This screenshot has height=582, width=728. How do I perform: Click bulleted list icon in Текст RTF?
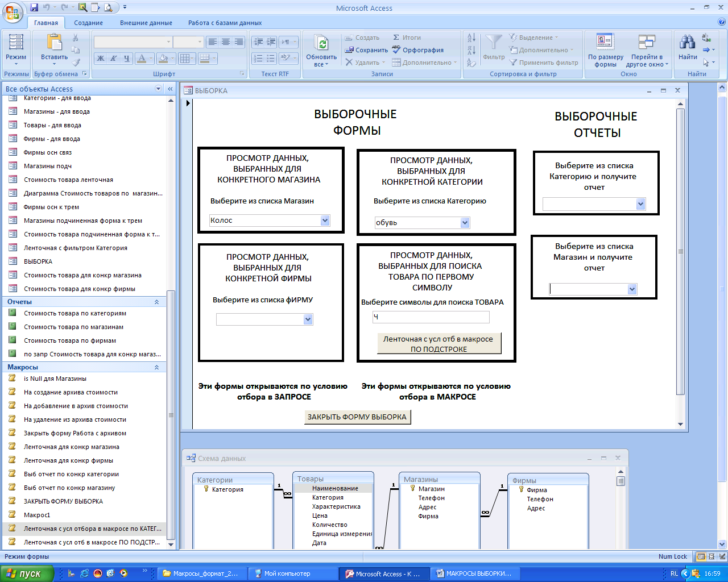[271, 59]
